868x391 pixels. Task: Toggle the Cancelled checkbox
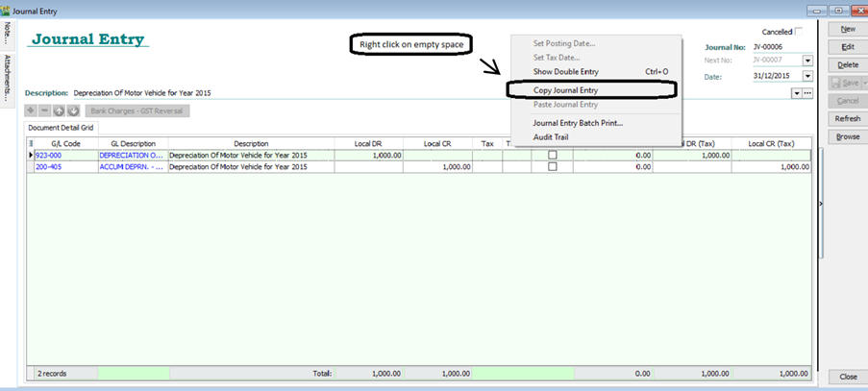point(797,32)
